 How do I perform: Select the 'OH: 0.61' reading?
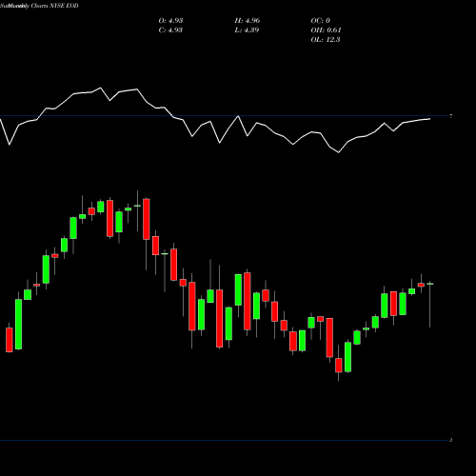[x=326, y=30]
